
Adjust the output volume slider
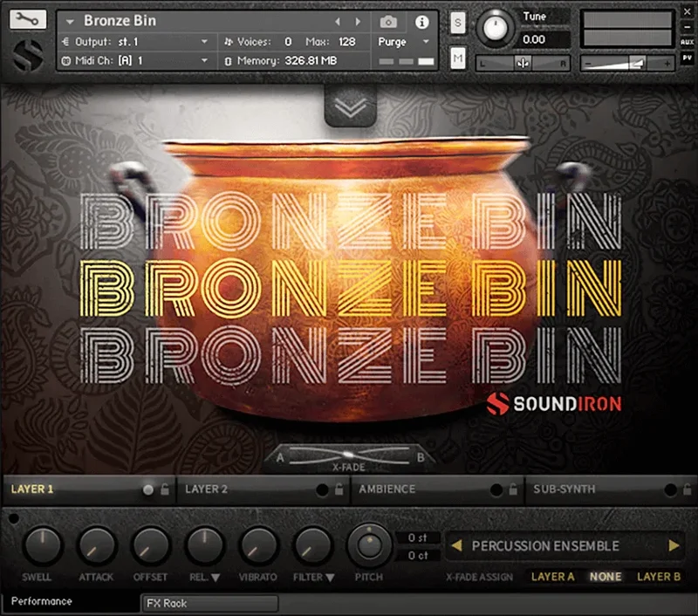(x=627, y=64)
